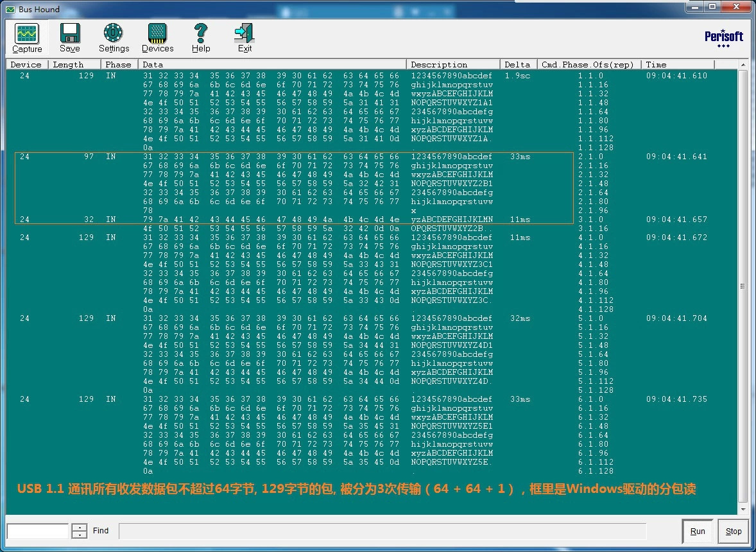Open the Capture view
This screenshot has width=756, height=552.
[27, 38]
